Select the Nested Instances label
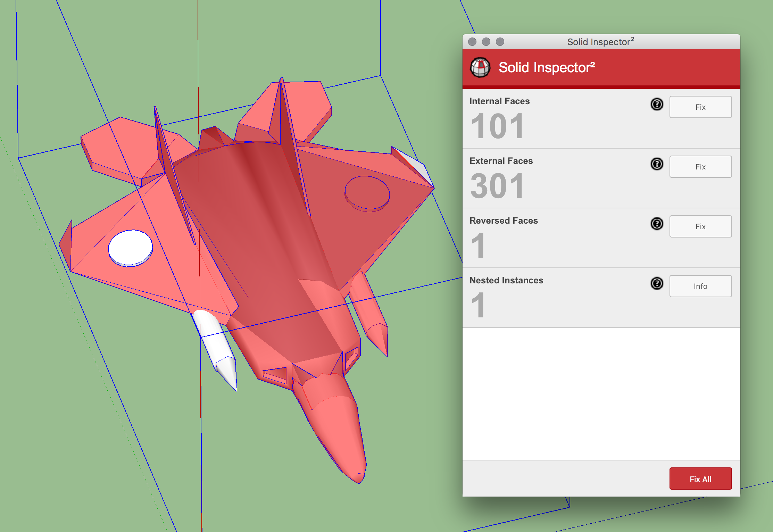Image resolution: width=773 pixels, height=532 pixels. click(x=506, y=280)
